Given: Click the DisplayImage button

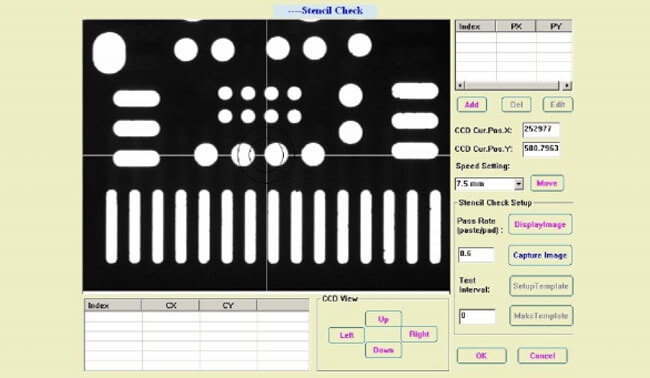Looking at the screenshot, I should coord(540,224).
